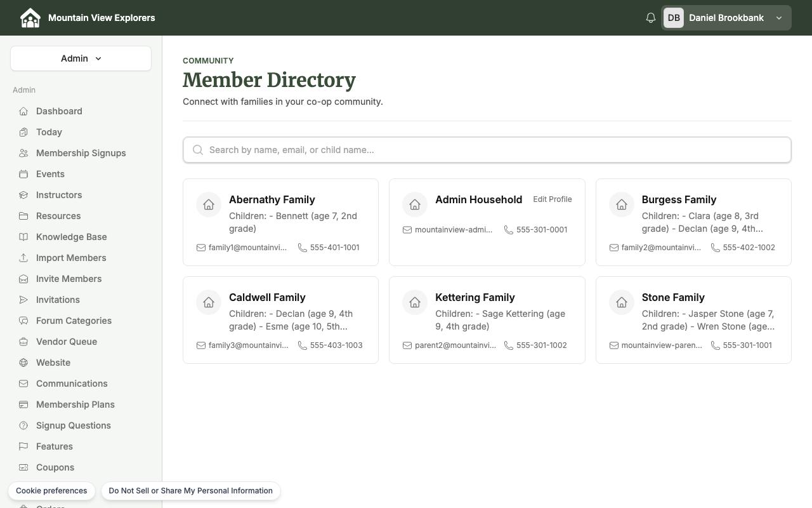Click Kettering email parent2@mountainvi...
Screen dimensions: 812x508
pos(455,345)
